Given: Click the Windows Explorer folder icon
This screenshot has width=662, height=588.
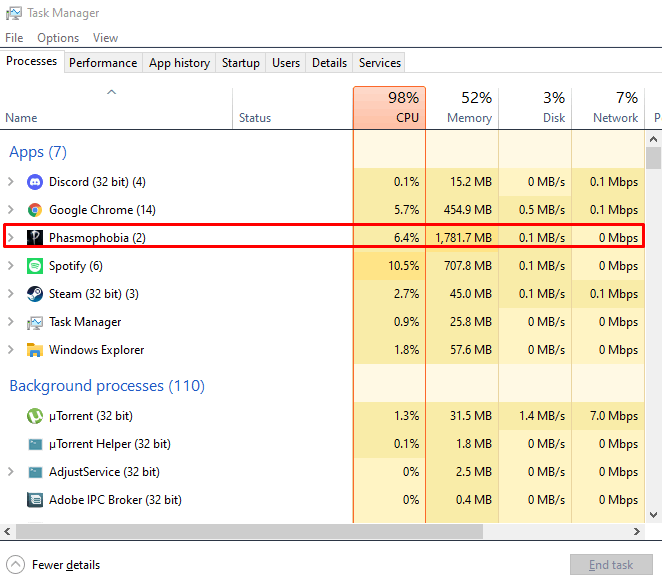Looking at the screenshot, I should (x=35, y=350).
